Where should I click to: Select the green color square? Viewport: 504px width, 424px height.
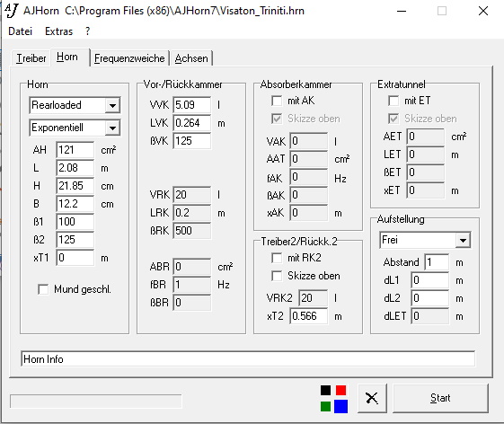(325, 406)
